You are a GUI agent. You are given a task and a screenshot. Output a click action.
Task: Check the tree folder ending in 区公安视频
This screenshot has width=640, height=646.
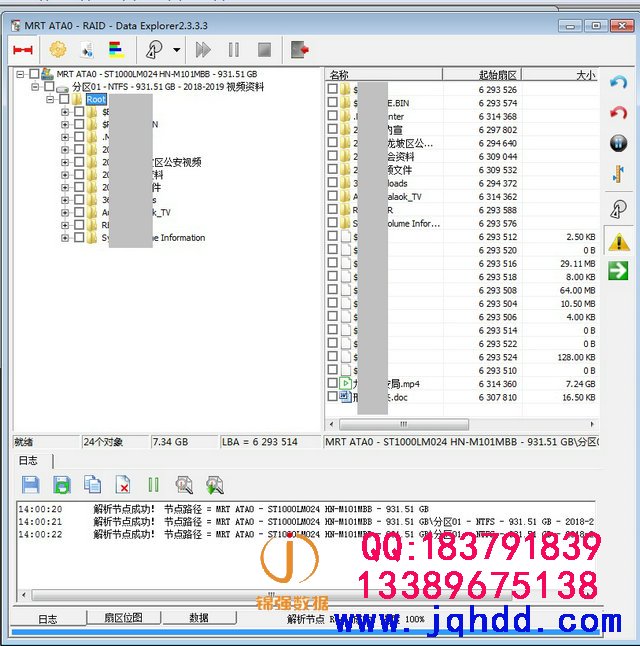(79, 162)
